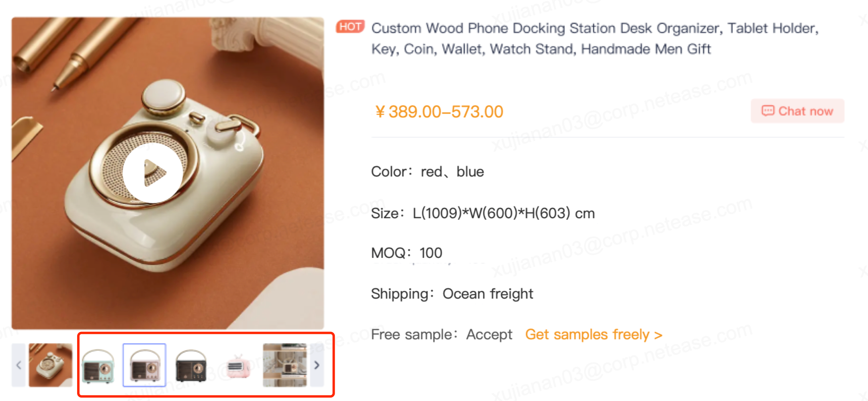The width and height of the screenshot is (868, 401).
Task: Click the right arrow of thumbnail carousel
Action: point(317,365)
